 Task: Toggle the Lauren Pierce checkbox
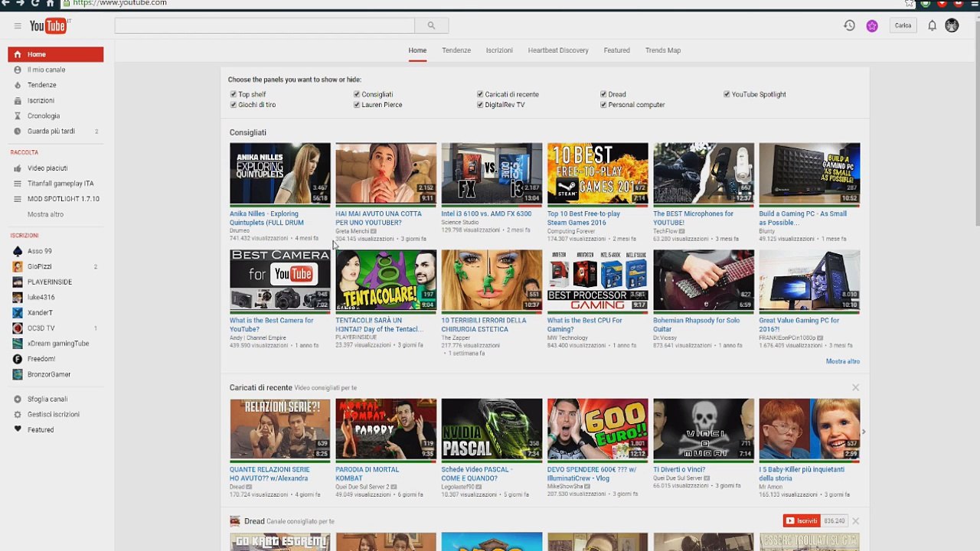[357, 105]
